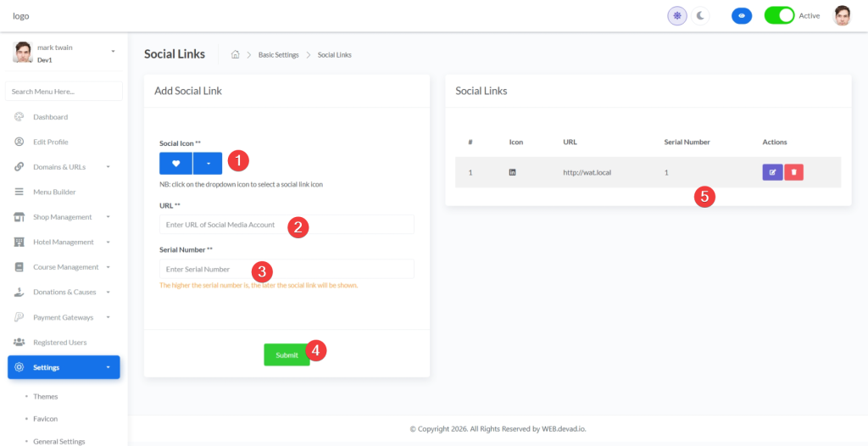Open the social icon dropdown arrow
The width and height of the screenshot is (868, 446).
(x=208, y=164)
